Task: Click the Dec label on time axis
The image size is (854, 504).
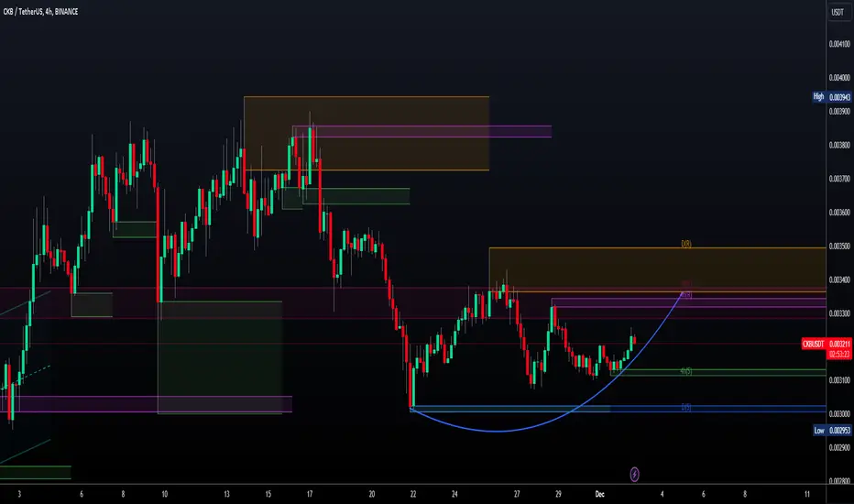Action: [599, 494]
